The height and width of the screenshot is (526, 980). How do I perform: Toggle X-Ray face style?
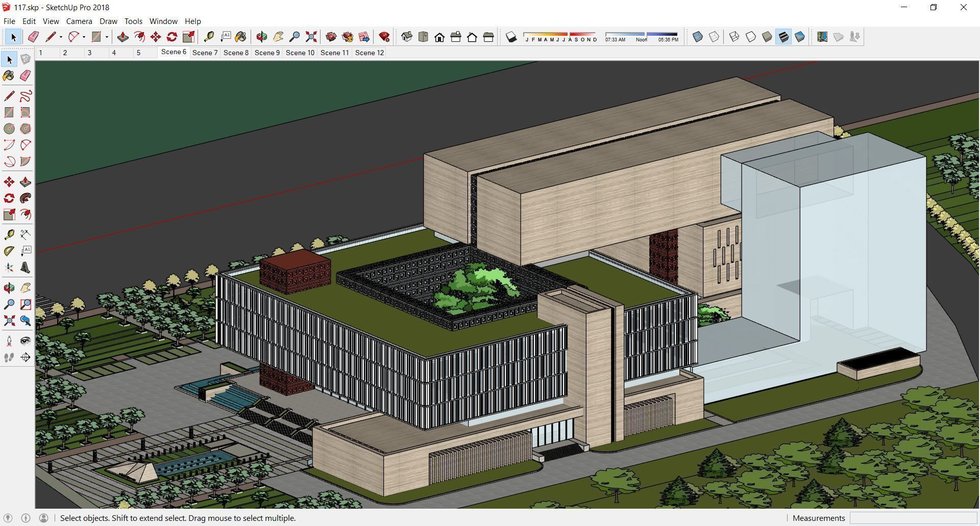click(x=698, y=37)
